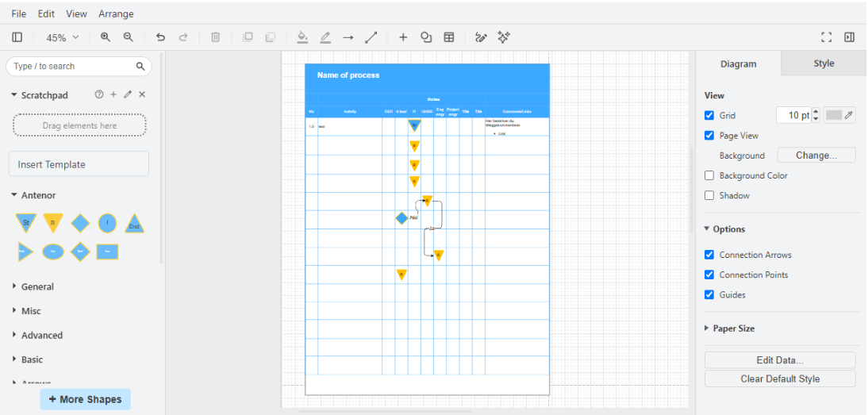Viewport: 868px width, 415px height.
Task: Click the More Shapes button
Action: 85,399
